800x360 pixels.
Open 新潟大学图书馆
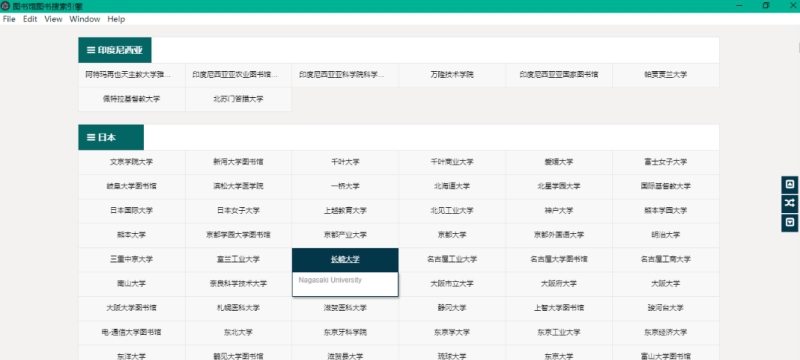(238, 162)
